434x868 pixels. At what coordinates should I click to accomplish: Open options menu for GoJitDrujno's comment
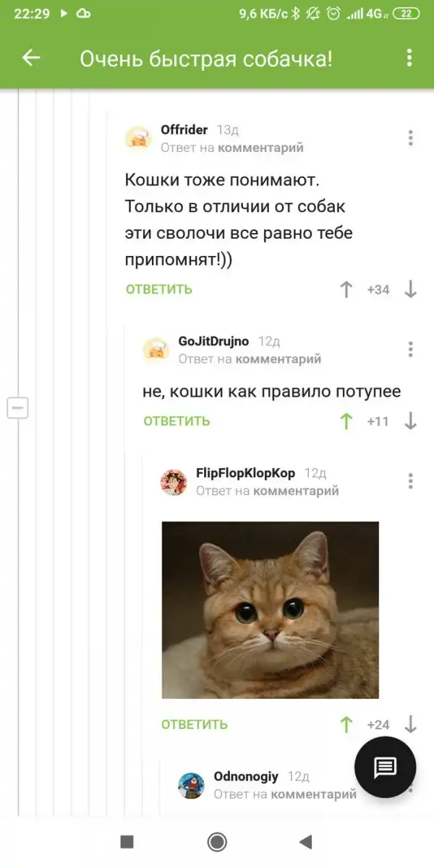pos(410,349)
